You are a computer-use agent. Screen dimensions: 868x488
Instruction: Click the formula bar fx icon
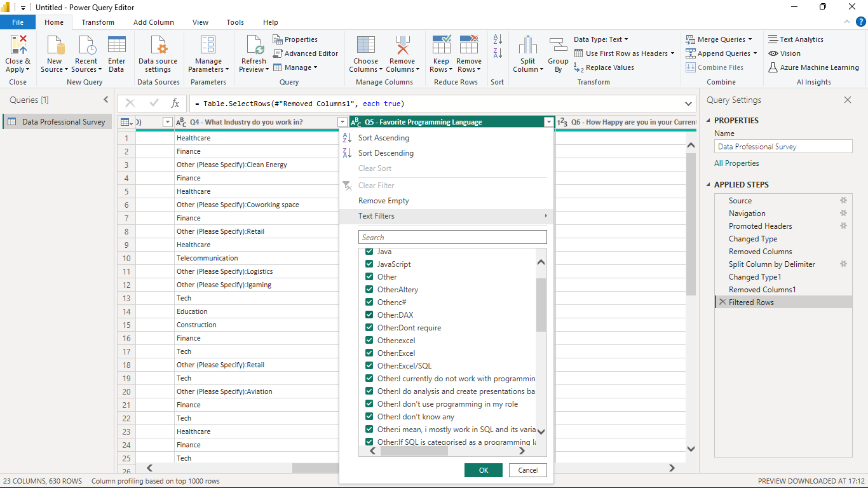175,104
